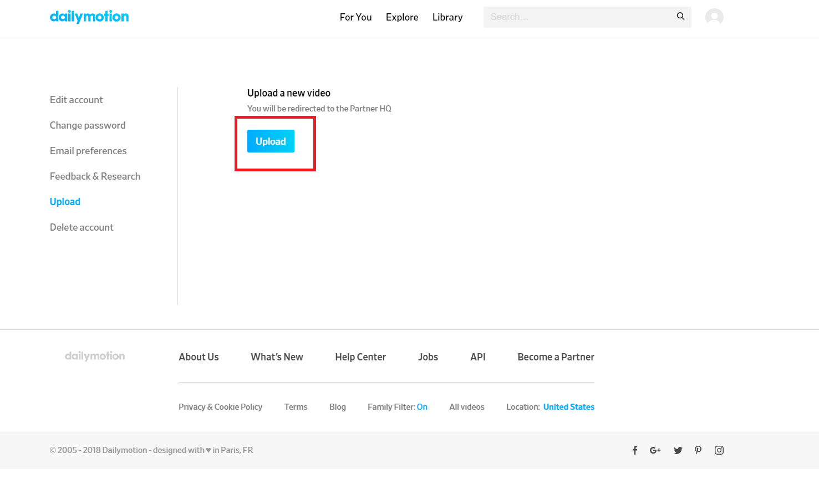Click Become a Partner link
This screenshot has height=504, width=819.
point(556,357)
